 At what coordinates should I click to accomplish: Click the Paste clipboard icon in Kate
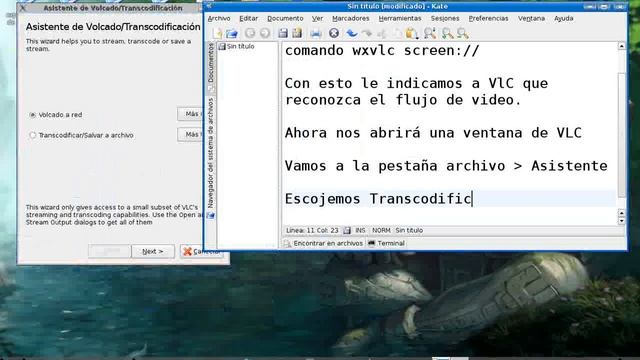click(x=412, y=33)
